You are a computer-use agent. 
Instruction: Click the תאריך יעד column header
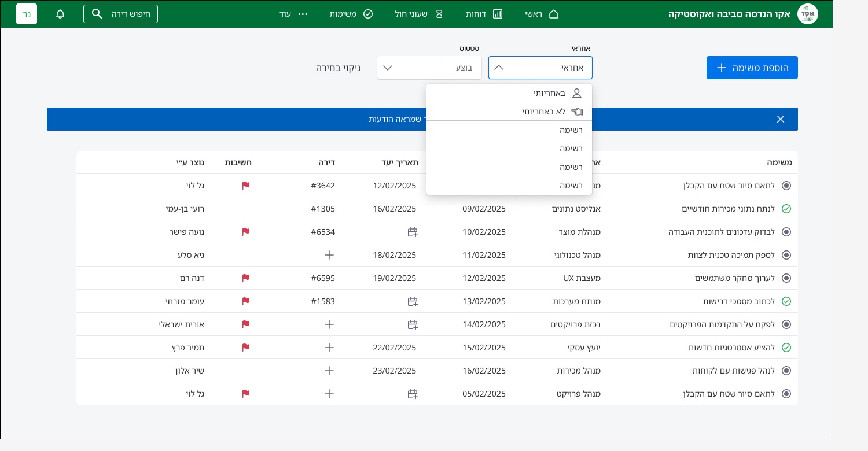400,162
